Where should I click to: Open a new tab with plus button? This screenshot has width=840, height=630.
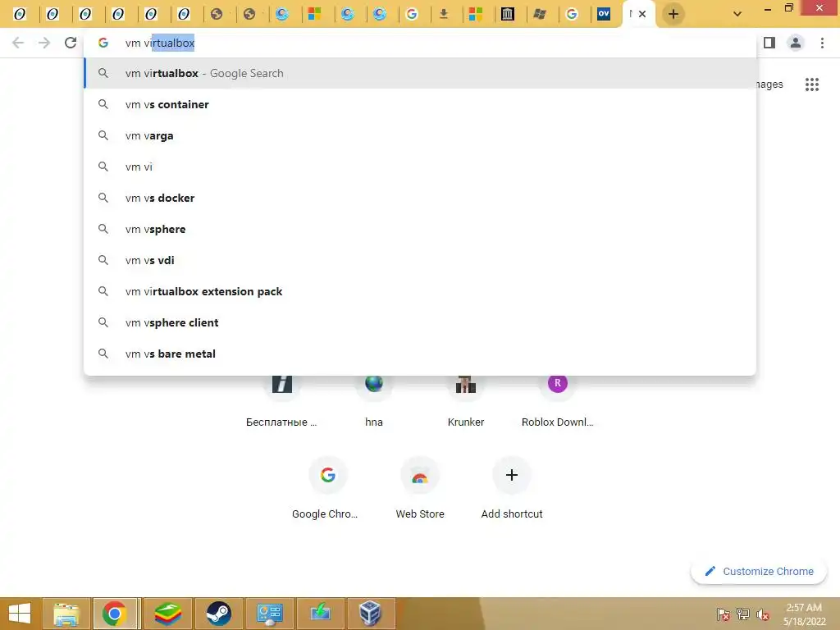coord(673,14)
